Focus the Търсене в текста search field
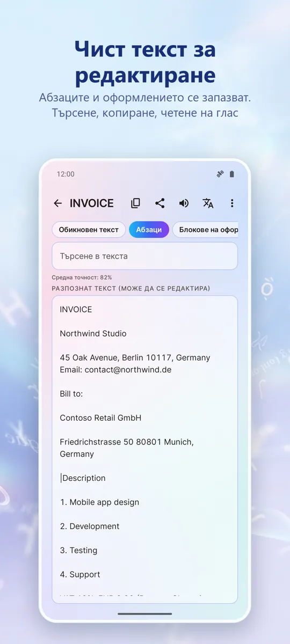This screenshot has width=290, height=644. click(144, 256)
